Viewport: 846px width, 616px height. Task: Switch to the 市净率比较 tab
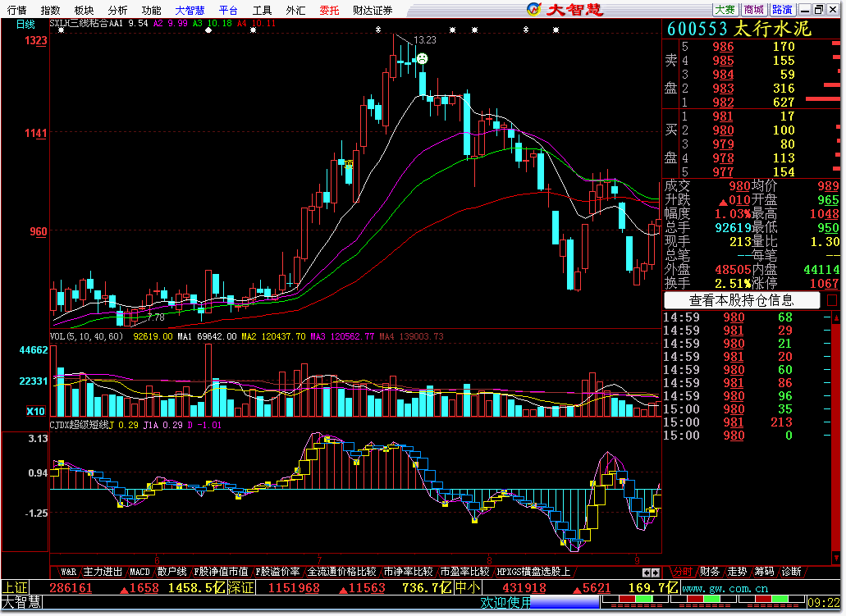(x=408, y=572)
